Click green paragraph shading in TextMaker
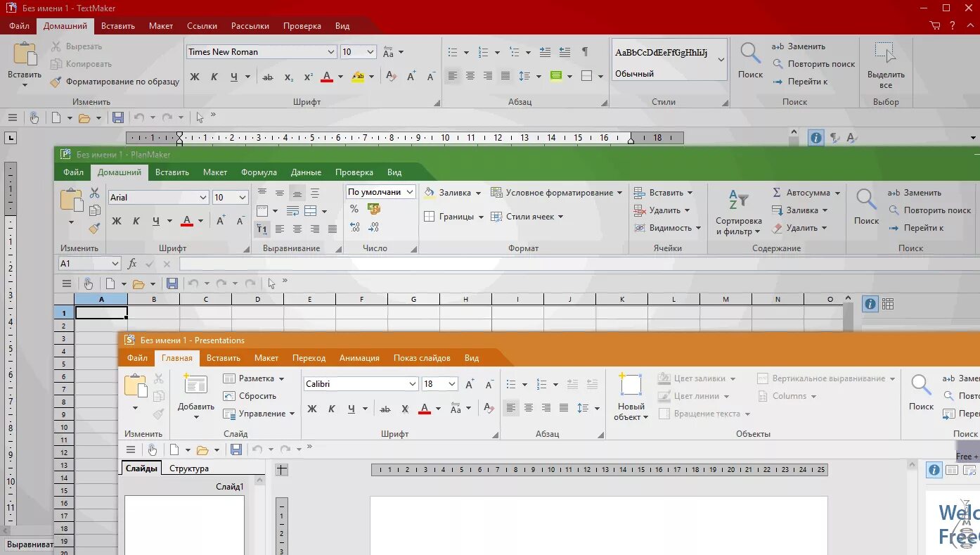The image size is (980, 555). (x=556, y=76)
